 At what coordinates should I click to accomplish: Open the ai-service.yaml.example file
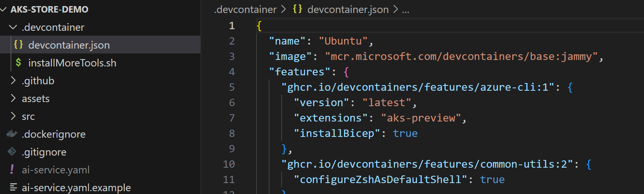click(76, 188)
